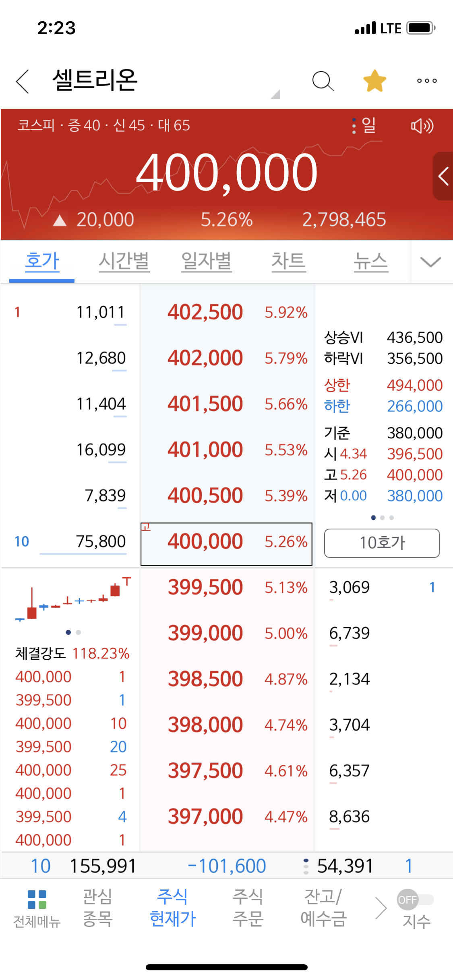Toggle the yellow favorite star
This screenshot has height=980, width=453.
(x=374, y=81)
